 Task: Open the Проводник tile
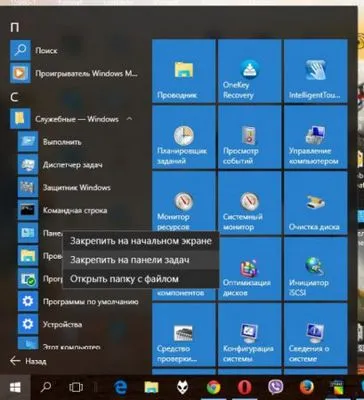point(184,71)
